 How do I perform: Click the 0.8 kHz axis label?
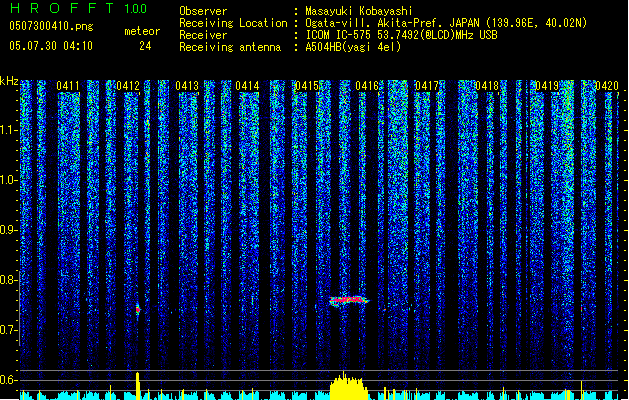coord(8,280)
